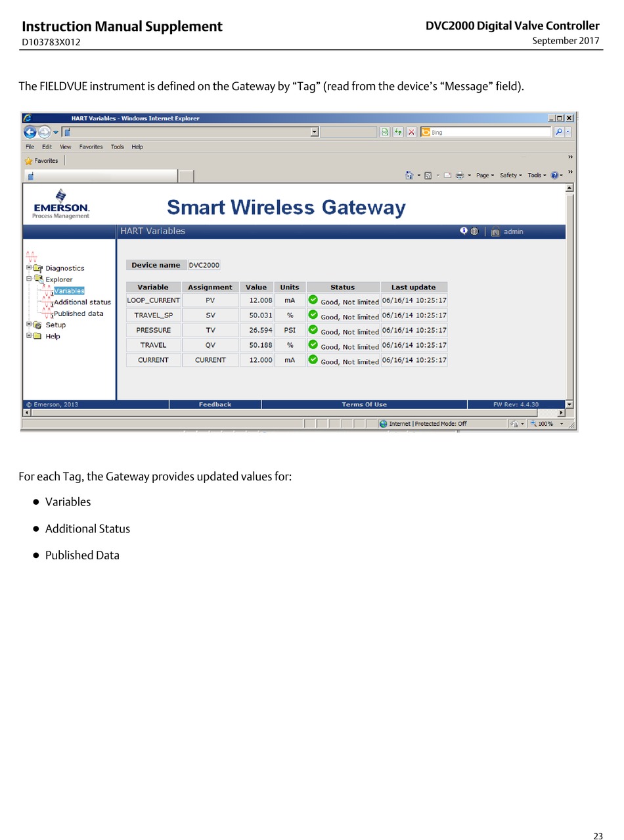Viewport: 624px width, 840px height.
Task: Click the Emerson Process Management logo
Action: click(x=61, y=204)
